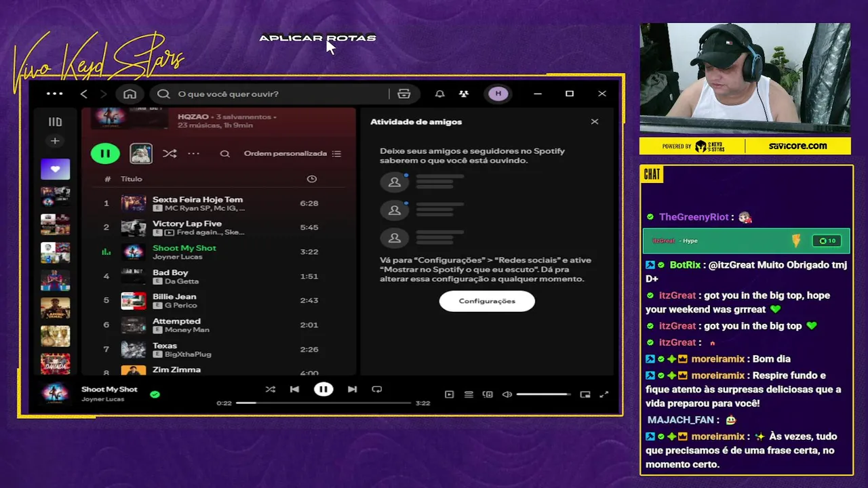Open artist 'BigXthaPlug' link

tap(188, 354)
